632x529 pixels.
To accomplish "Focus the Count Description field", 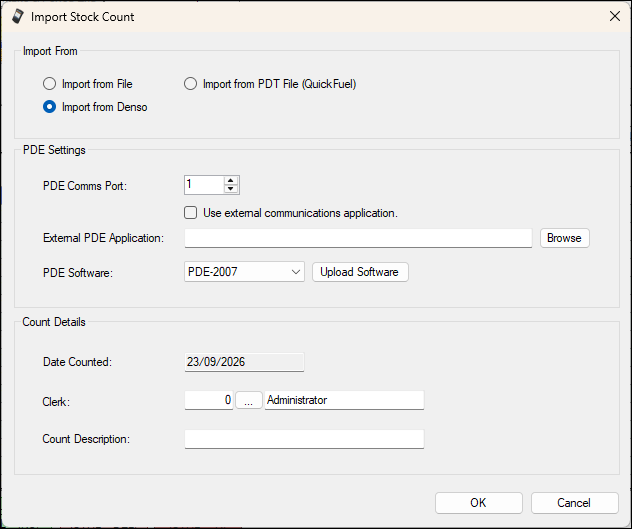I will click(304, 439).
